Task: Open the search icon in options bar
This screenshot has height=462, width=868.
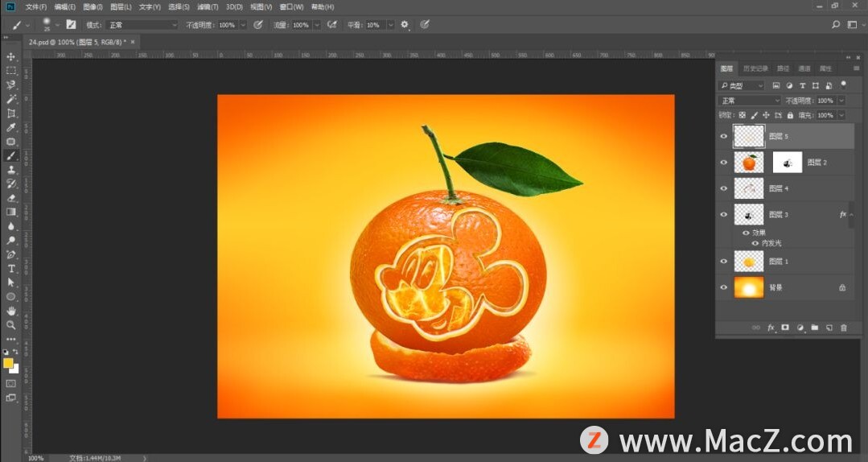Action: click(836, 24)
